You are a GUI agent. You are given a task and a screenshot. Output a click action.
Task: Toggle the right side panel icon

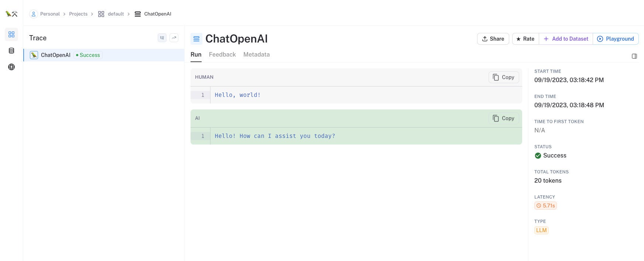click(x=634, y=56)
